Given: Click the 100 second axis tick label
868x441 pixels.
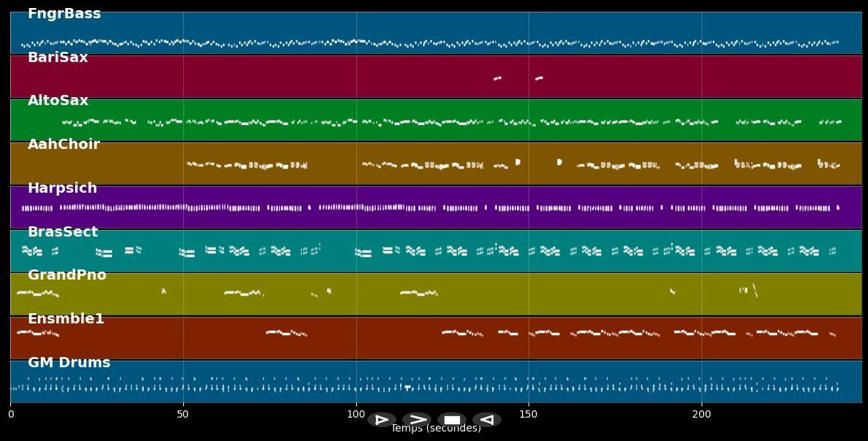Looking at the screenshot, I should [x=356, y=415].
